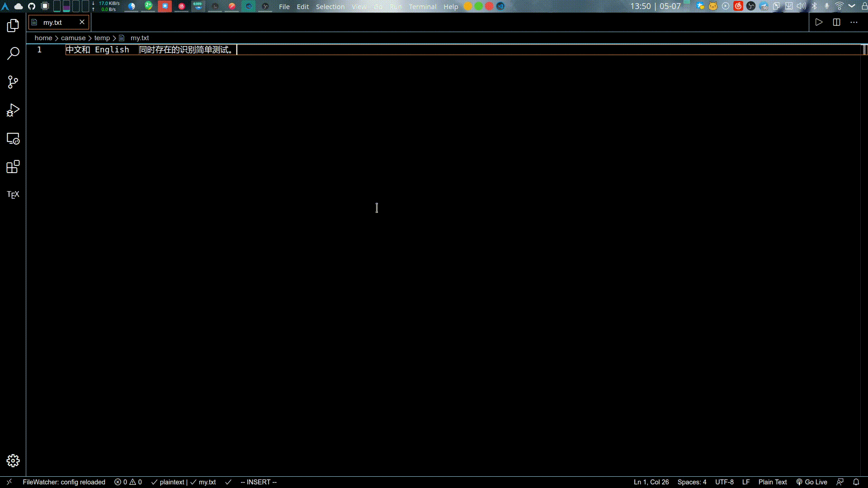Click the temp folder breadcrumb
This screenshot has width=868, height=488.
tap(102, 38)
